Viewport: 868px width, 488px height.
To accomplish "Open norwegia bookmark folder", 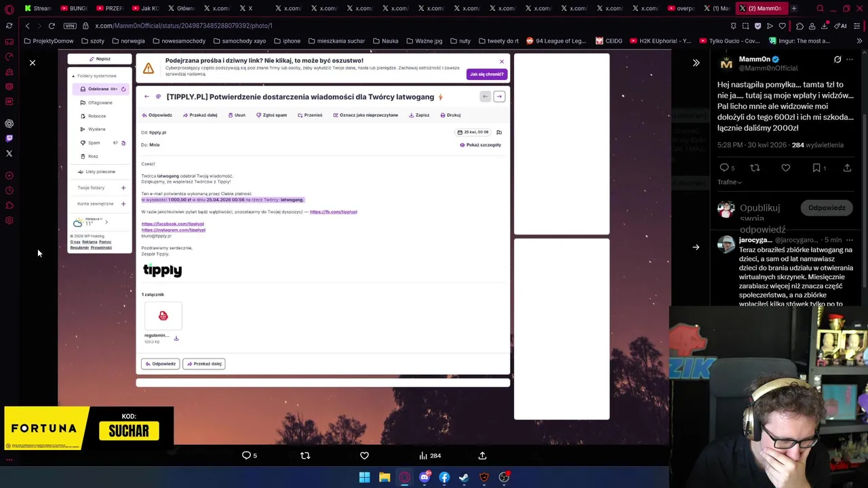I will 128,41.
